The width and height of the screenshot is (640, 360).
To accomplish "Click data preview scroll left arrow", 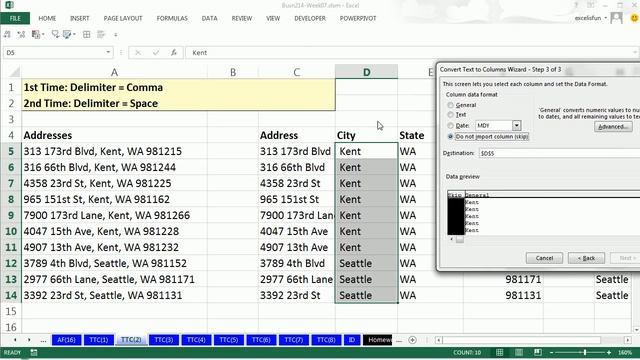I will click(451, 239).
